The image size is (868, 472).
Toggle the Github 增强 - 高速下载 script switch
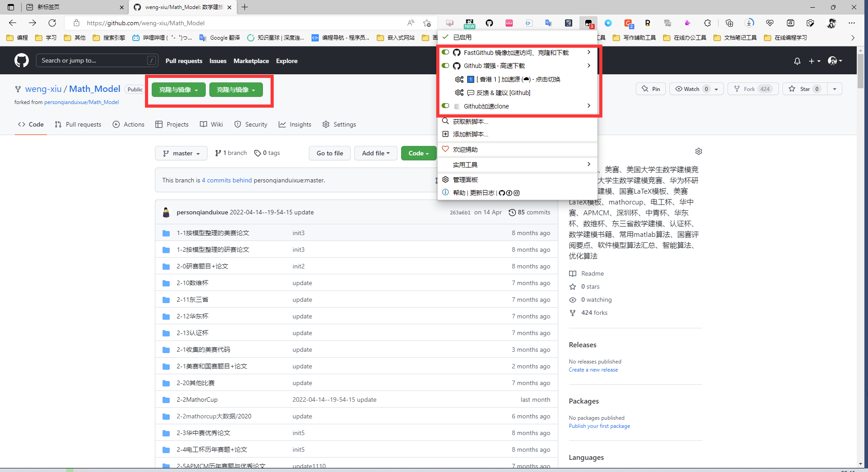click(x=445, y=65)
